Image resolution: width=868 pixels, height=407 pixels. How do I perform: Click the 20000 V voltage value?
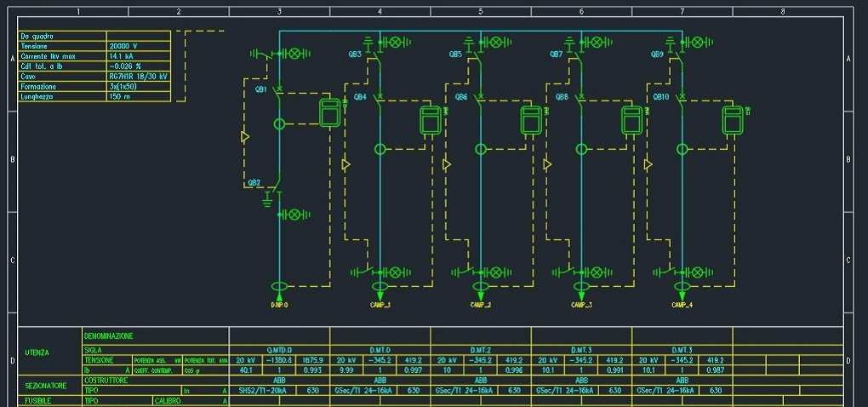tap(123, 47)
